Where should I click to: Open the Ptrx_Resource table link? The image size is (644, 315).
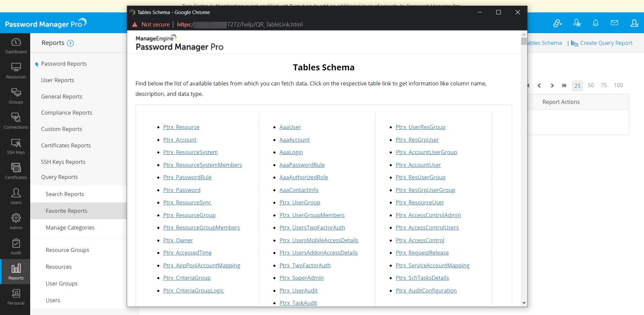[181, 127]
